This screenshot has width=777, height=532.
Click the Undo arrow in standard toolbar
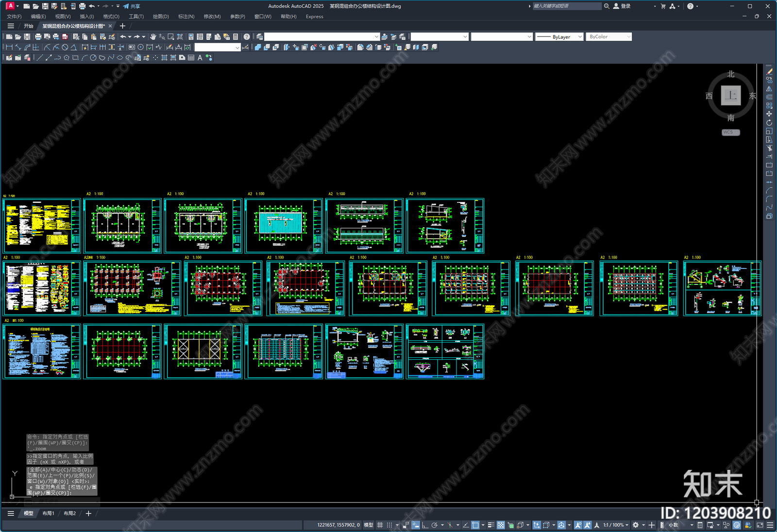click(x=123, y=37)
